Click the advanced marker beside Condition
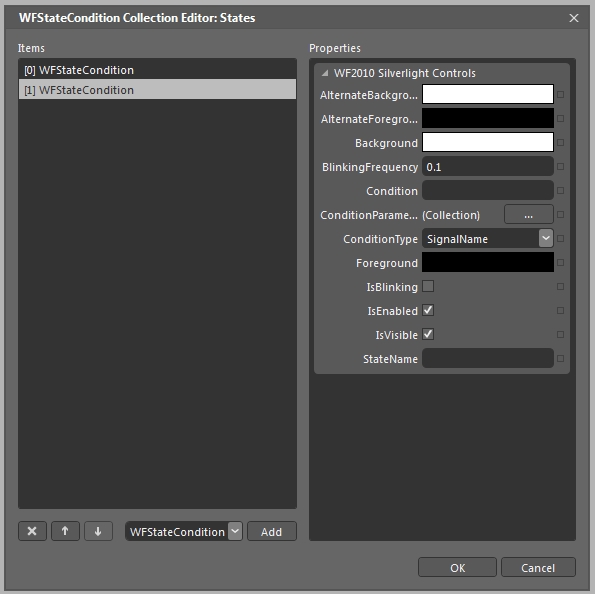 coord(560,191)
